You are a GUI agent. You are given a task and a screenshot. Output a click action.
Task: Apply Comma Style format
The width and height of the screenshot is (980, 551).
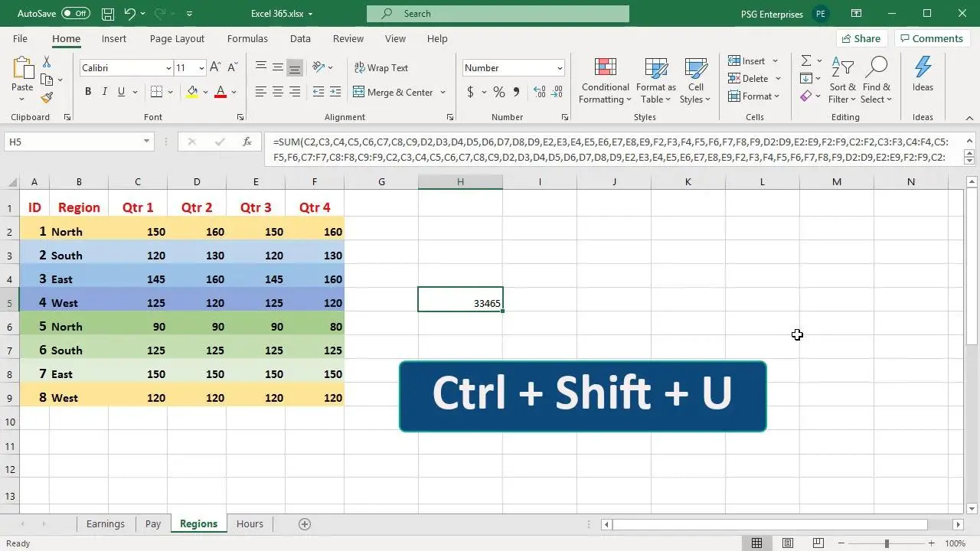[x=516, y=92]
